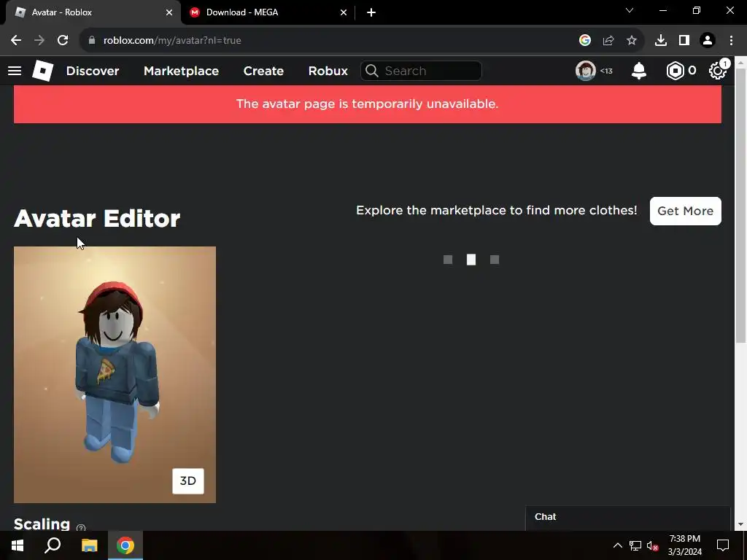Click the muted volume tray icon

[x=652, y=545]
